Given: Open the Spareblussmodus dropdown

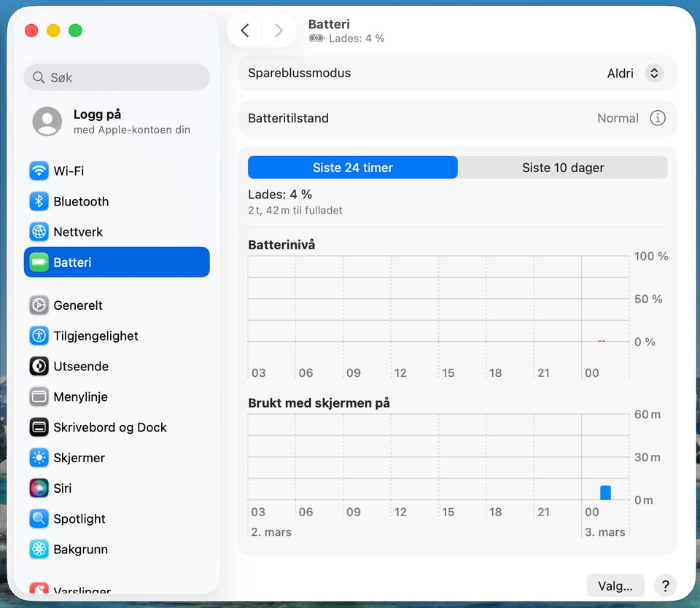Looking at the screenshot, I should [x=653, y=74].
